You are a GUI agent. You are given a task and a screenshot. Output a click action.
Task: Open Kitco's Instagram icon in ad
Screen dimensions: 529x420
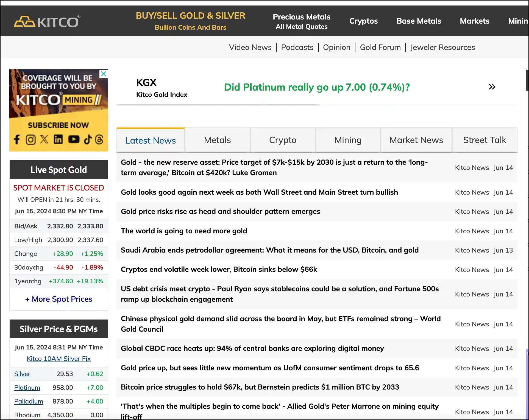30,139
